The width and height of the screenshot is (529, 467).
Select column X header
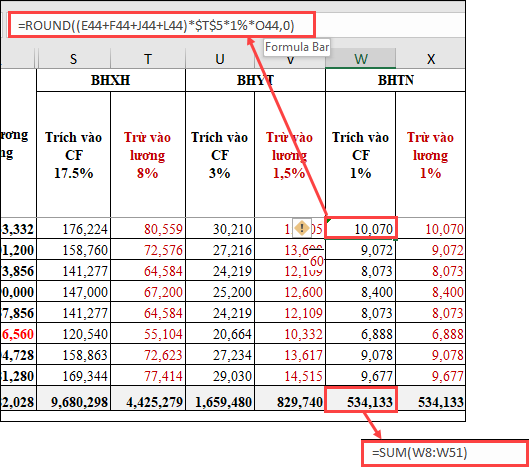(x=430, y=59)
